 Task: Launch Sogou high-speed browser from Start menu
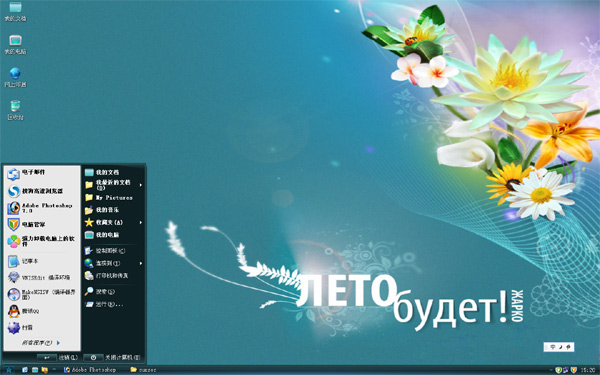[41, 191]
